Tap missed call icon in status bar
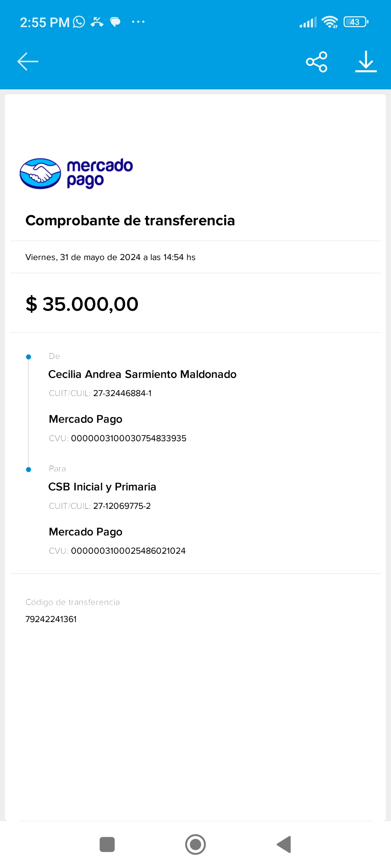Viewport: 391px width, 868px height. coord(97,22)
